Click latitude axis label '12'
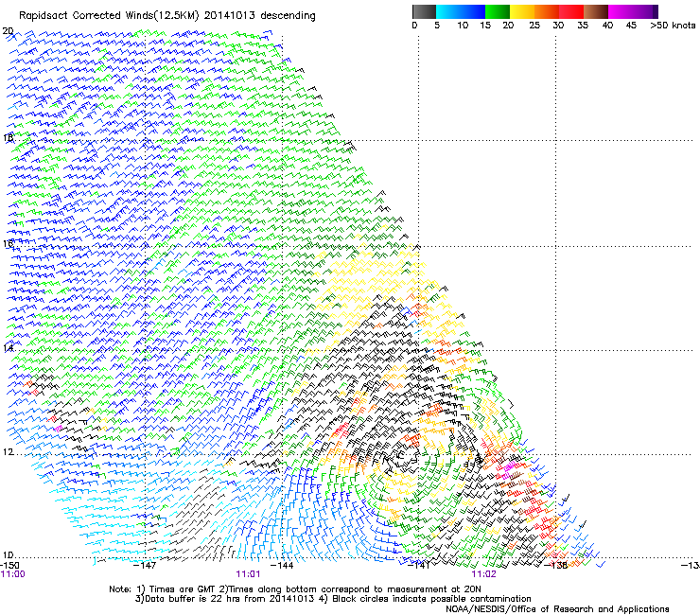700x615 pixels. click(x=8, y=452)
